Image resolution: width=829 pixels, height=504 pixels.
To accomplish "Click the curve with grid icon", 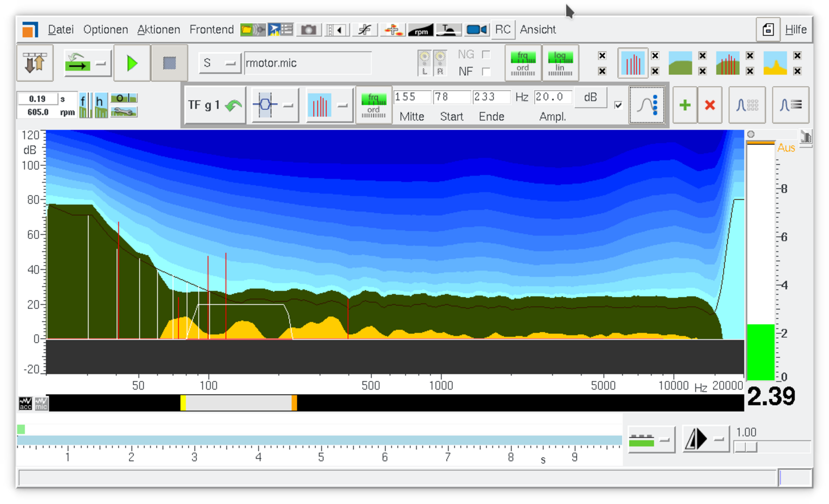I will coord(747,105).
